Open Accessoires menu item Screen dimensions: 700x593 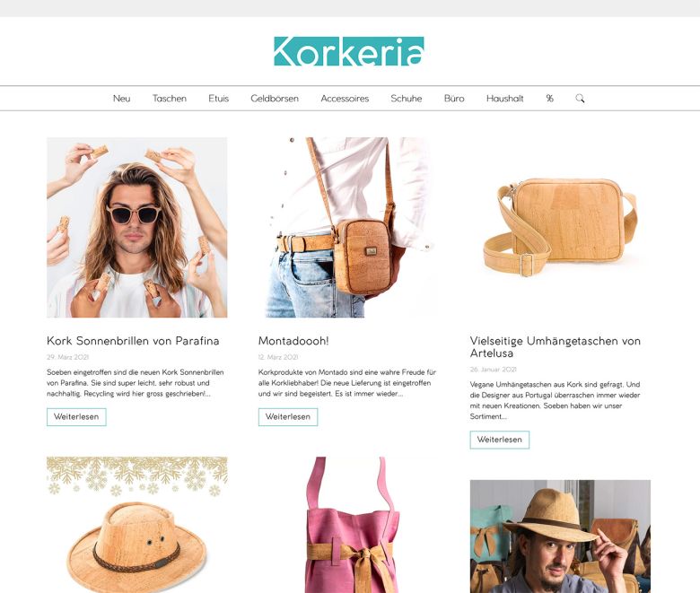345,98
